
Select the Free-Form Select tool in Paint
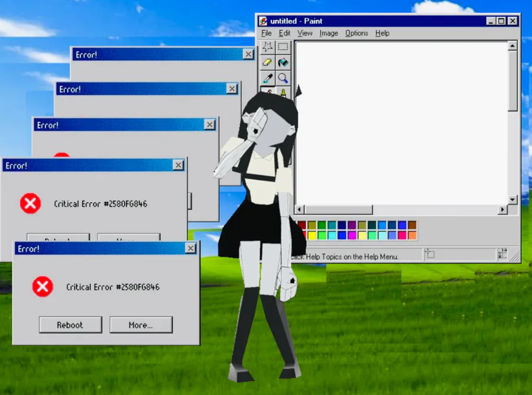tap(267, 47)
